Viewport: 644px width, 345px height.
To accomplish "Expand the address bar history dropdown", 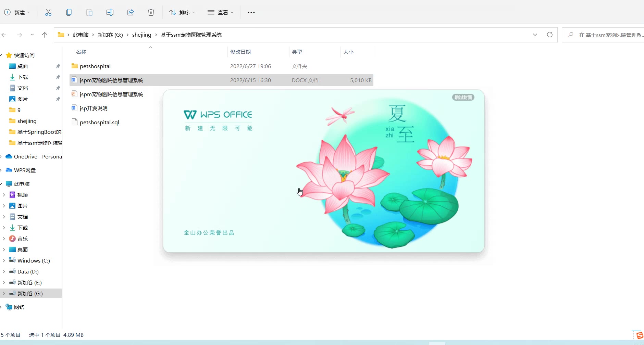I will tap(535, 35).
